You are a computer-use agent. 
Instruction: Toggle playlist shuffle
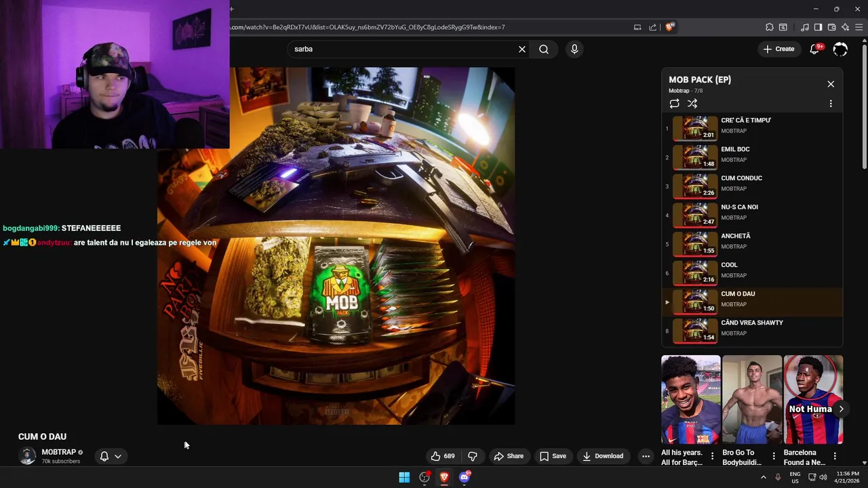point(692,104)
